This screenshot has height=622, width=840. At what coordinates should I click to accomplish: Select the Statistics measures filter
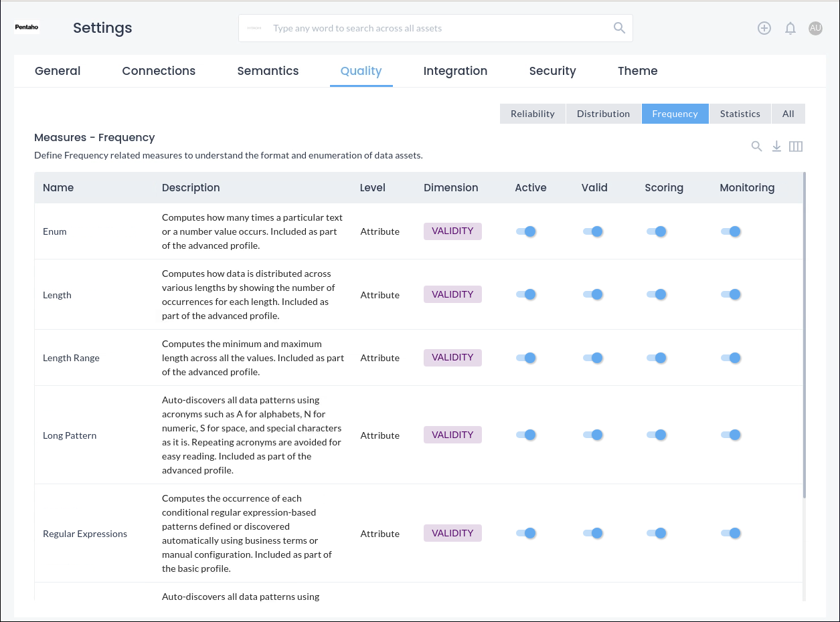(x=740, y=114)
